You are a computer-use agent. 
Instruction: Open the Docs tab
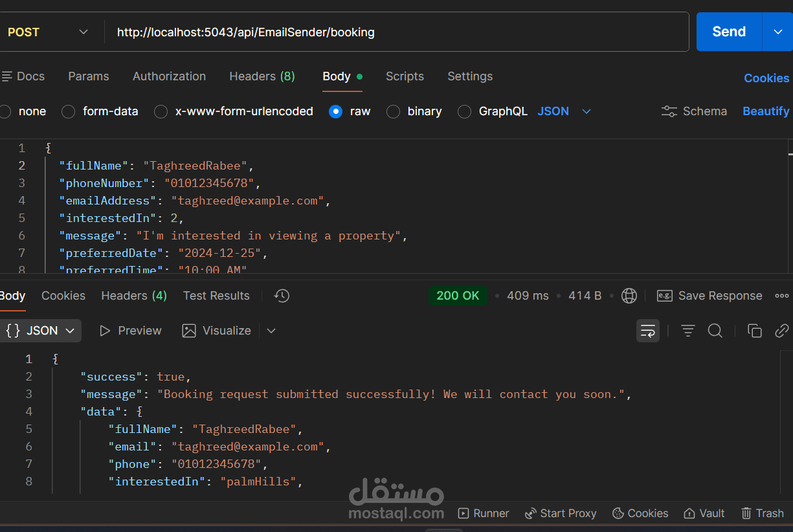[x=23, y=76]
